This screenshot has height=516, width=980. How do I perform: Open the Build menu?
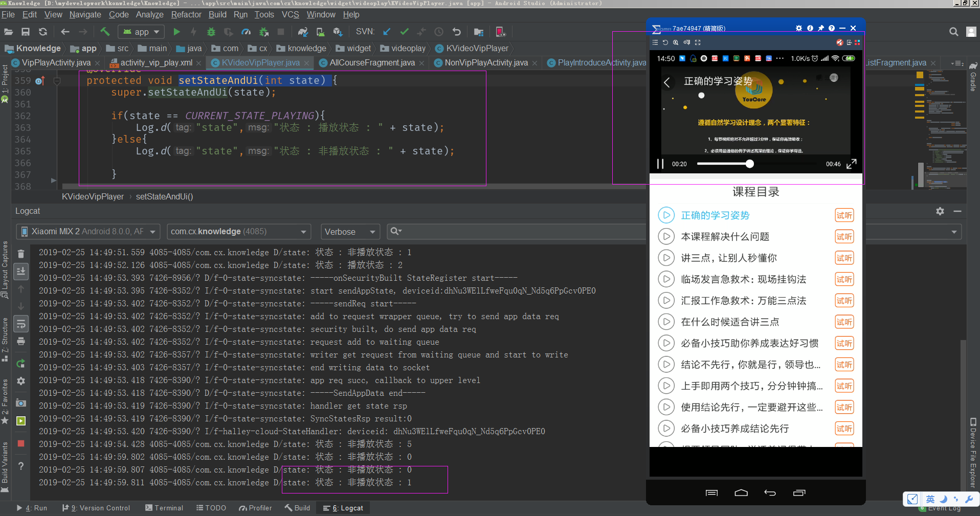pos(217,14)
